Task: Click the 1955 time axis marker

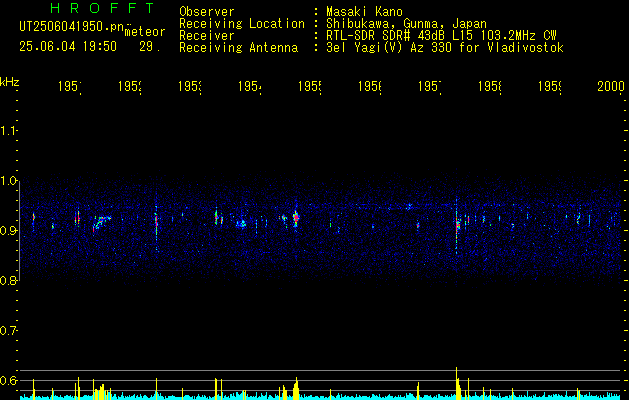Action: (x=310, y=86)
